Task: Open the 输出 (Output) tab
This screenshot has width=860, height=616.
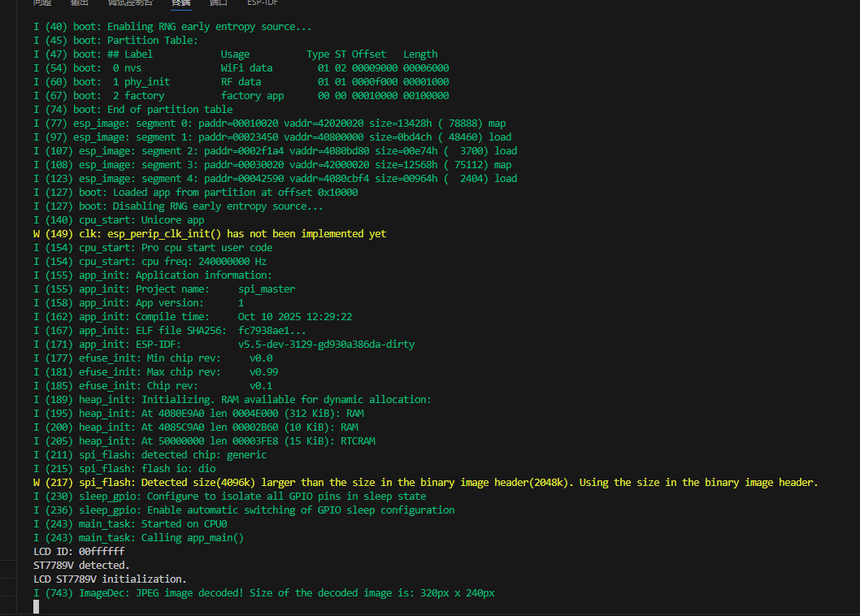Action: [x=80, y=2]
